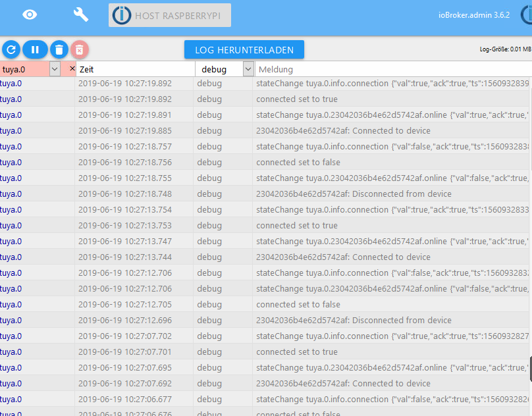
Task: Open the wrench settings icon
Action: pos(81,14)
